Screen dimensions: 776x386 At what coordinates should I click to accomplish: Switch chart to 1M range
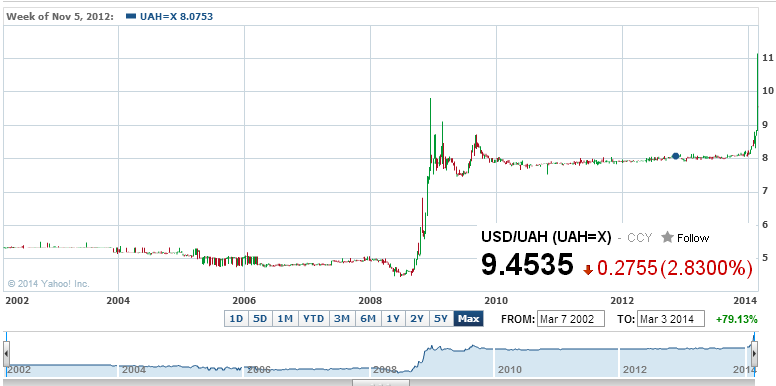(285, 319)
